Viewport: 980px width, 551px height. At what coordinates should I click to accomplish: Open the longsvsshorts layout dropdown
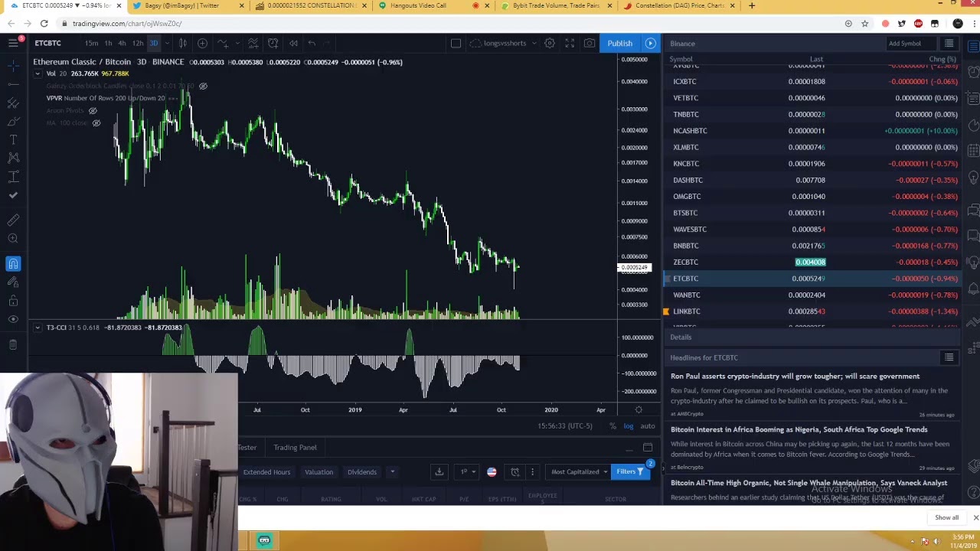[534, 43]
